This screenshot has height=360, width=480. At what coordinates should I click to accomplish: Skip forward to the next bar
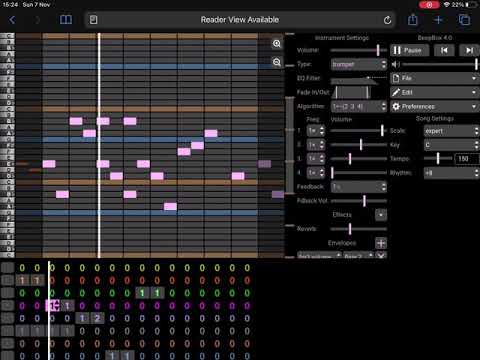coord(469,50)
